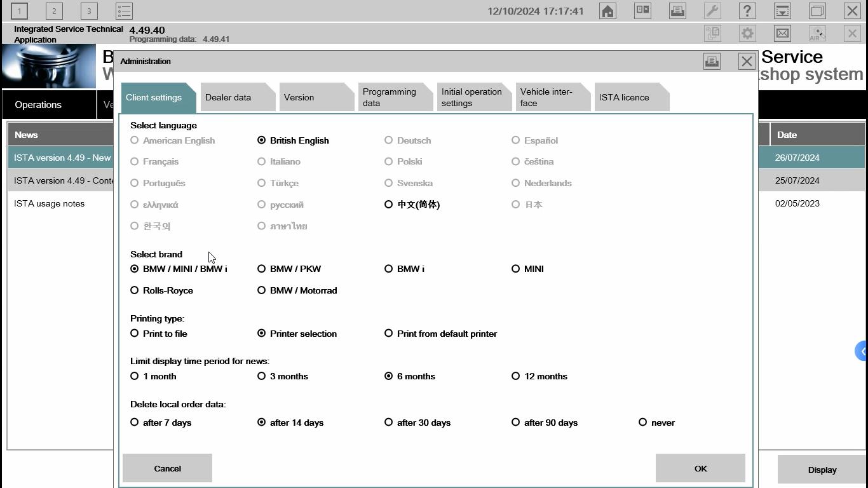Click the greyed wrench tools icon

point(712,11)
